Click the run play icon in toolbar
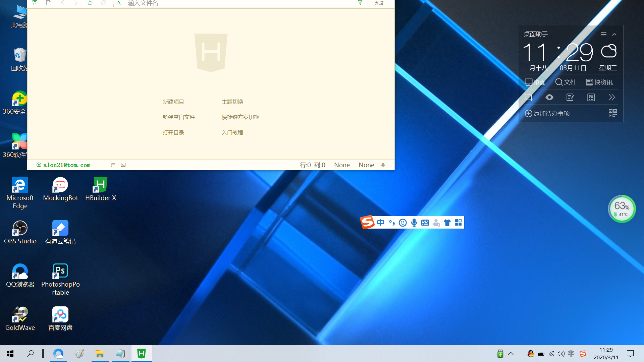This screenshot has width=644, height=362. point(104,3)
